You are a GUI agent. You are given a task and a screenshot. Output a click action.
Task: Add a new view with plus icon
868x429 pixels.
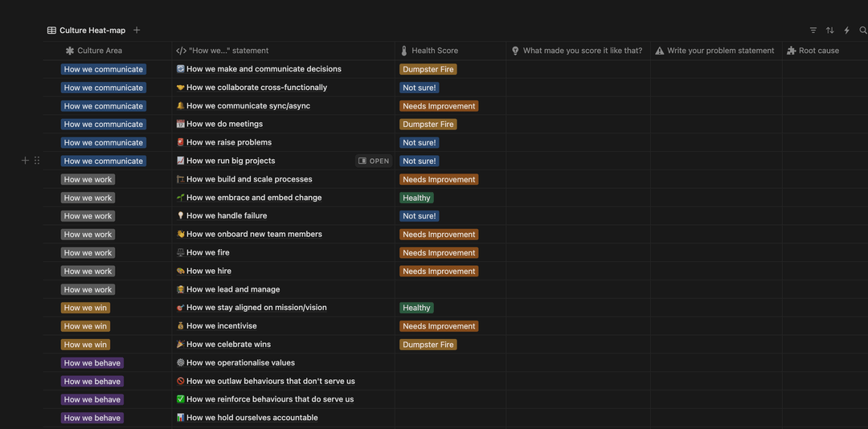(137, 31)
